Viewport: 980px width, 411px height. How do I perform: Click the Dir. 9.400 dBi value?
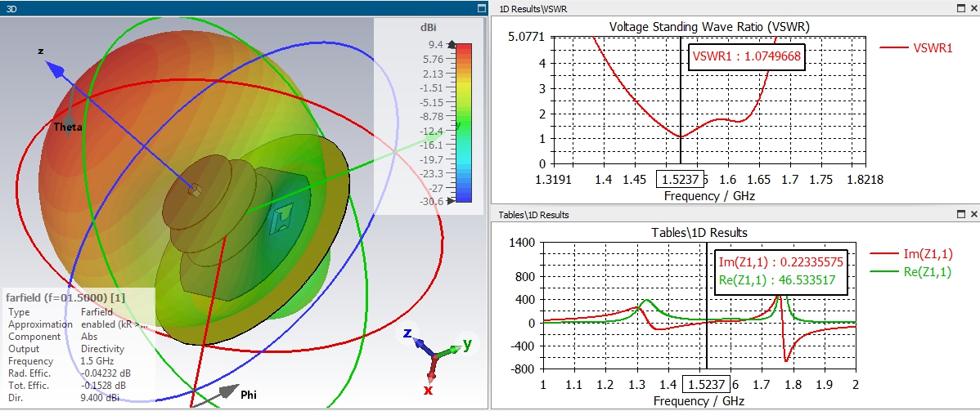coord(100,398)
